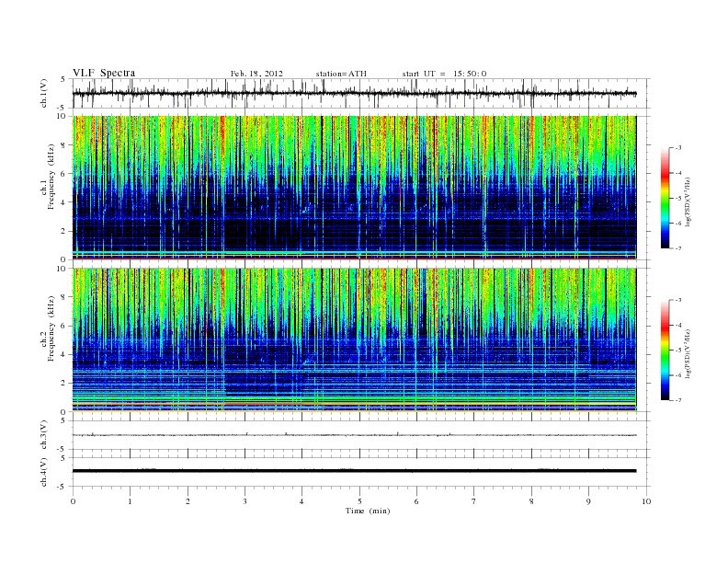Select the "start UT = 15:50:0" text

(x=444, y=74)
